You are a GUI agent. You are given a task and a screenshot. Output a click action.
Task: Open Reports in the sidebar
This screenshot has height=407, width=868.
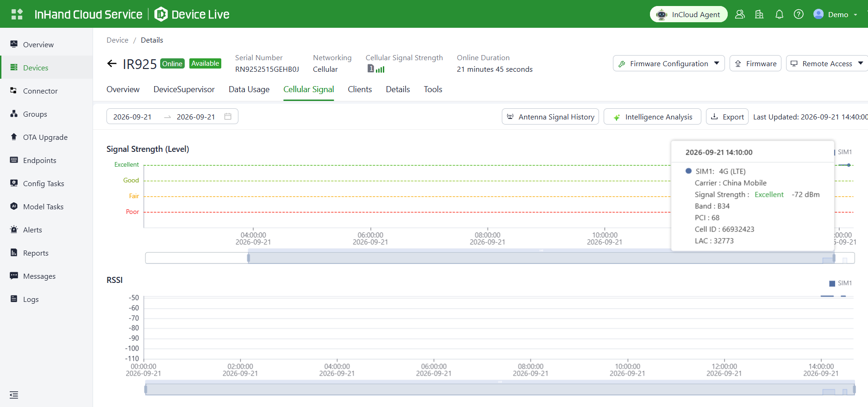(46, 253)
